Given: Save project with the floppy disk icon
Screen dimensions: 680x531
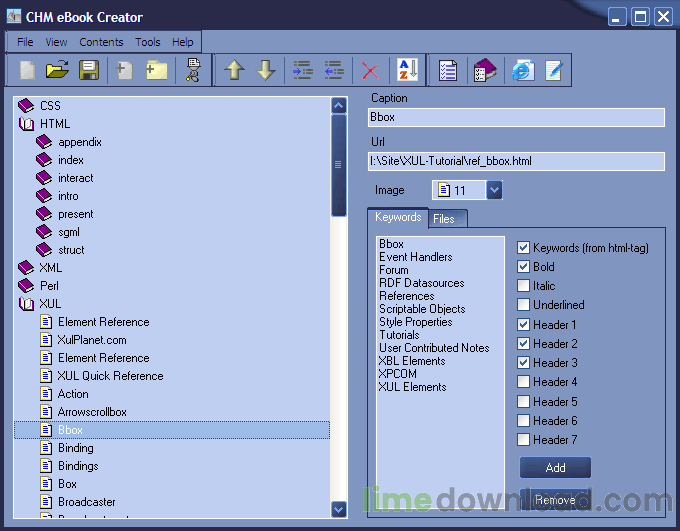Looking at the screenshot, I should pos(89,70).
